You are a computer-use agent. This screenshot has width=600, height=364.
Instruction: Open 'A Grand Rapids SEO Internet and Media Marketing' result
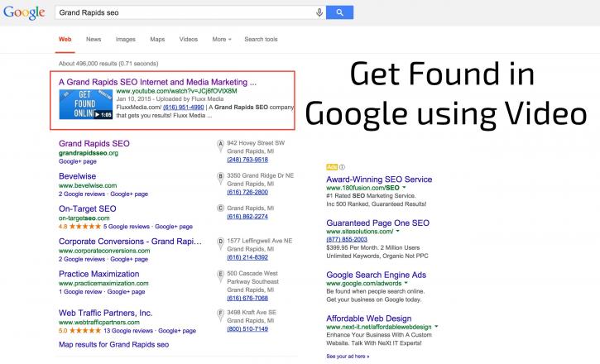157,82
